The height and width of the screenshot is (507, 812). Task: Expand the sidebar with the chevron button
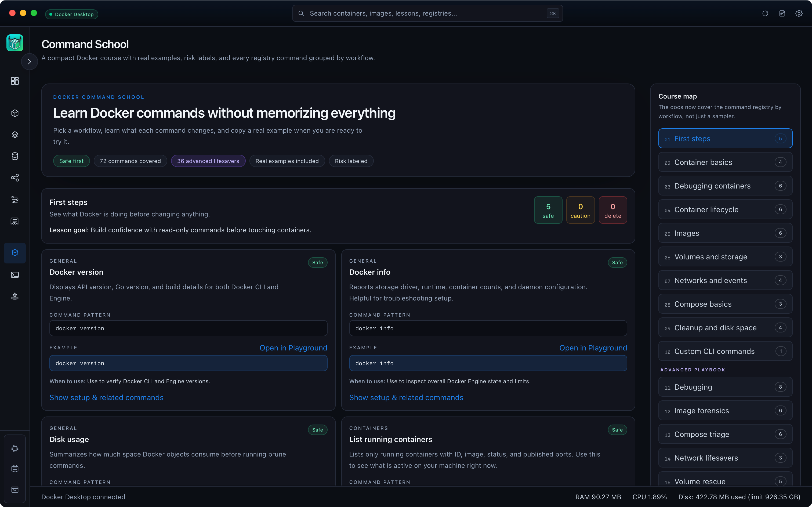coord(30,62)
